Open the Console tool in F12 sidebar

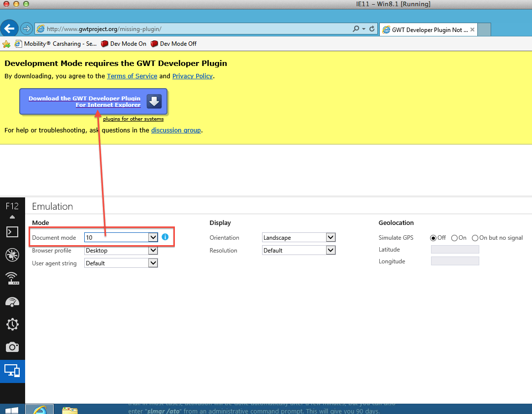[x=12, y=232]
